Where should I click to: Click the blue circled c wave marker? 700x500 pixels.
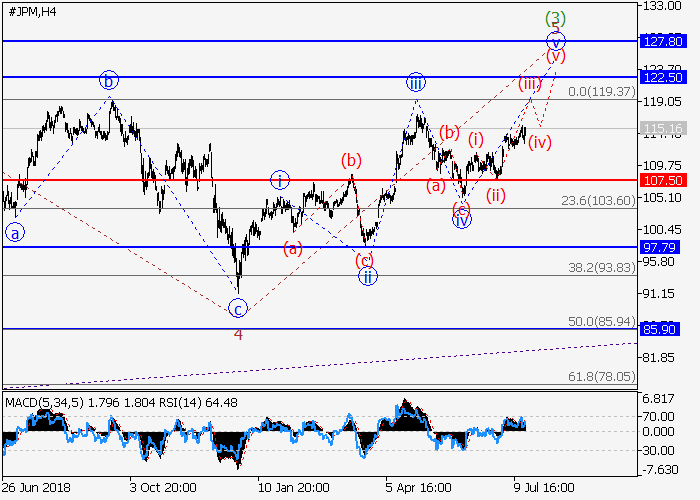tap(237, 307)
